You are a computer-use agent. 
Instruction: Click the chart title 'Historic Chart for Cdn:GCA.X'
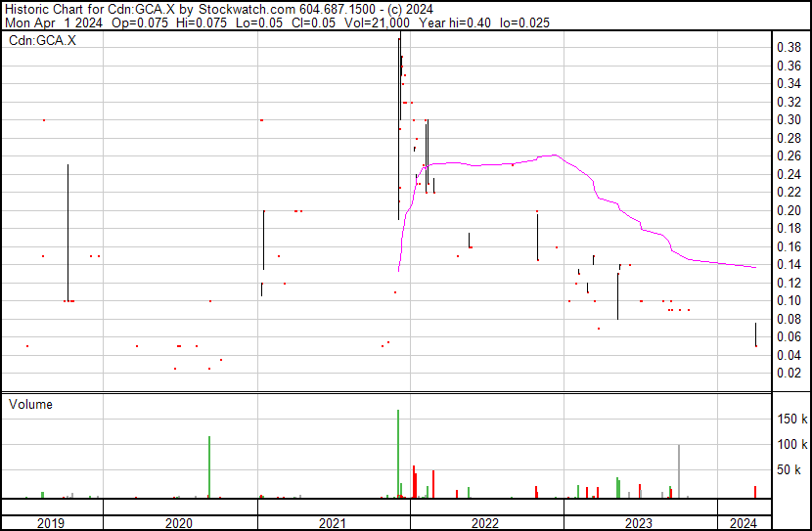(90, 10)
